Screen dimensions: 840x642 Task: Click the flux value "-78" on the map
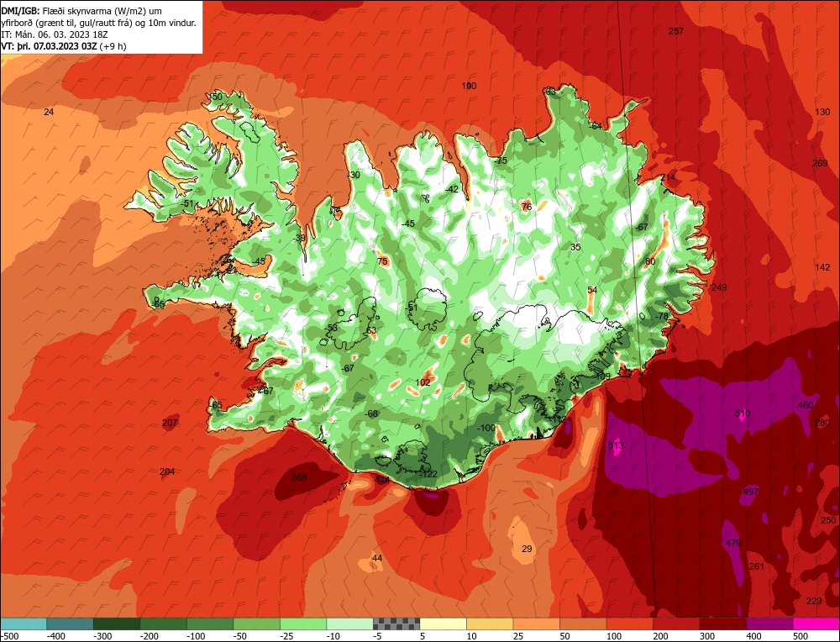pyautogui.click(x=662, y=316)
